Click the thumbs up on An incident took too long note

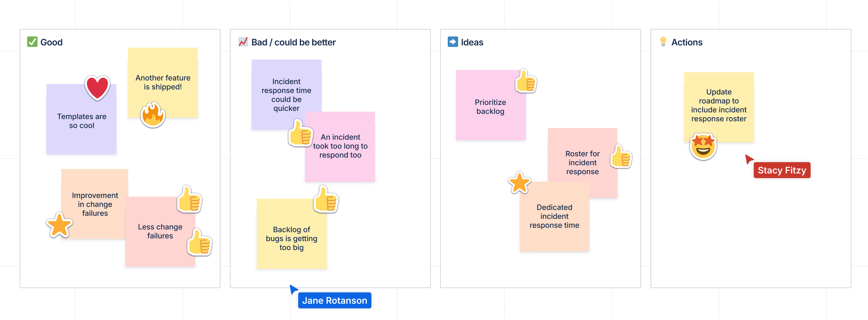click(300, 133)
